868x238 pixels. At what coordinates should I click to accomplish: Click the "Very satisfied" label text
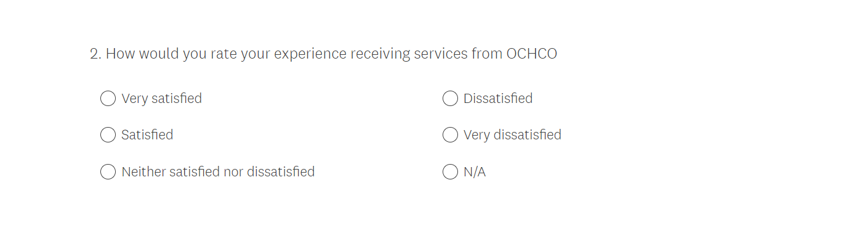pyautogui.click(x=162, y=99)
